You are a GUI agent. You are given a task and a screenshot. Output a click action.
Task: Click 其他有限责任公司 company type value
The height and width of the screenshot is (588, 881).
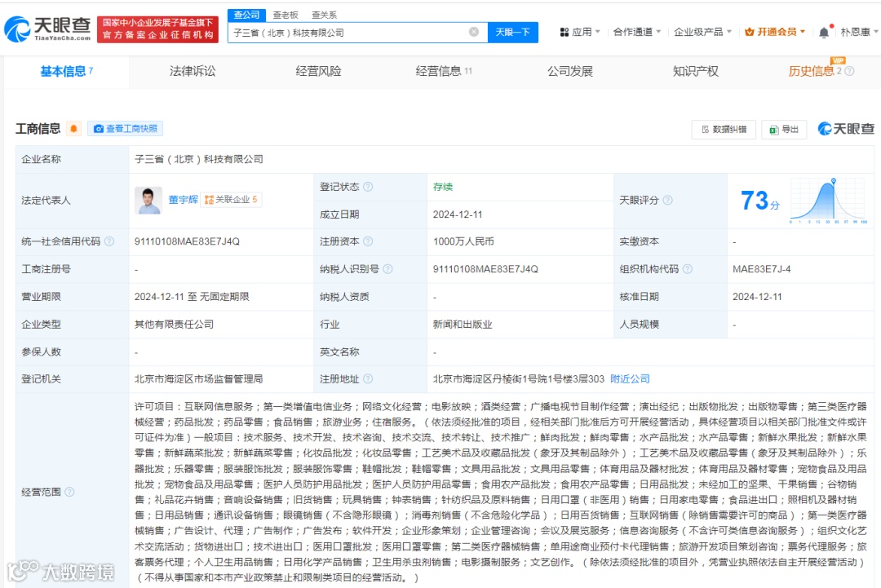click(x=174, y=325)
